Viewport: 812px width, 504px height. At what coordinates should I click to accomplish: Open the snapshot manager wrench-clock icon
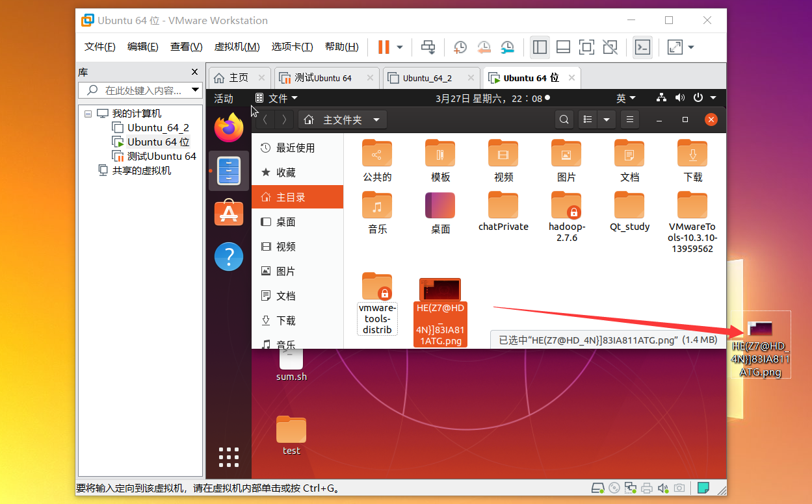pyautogui.click(x=507, y=47)
